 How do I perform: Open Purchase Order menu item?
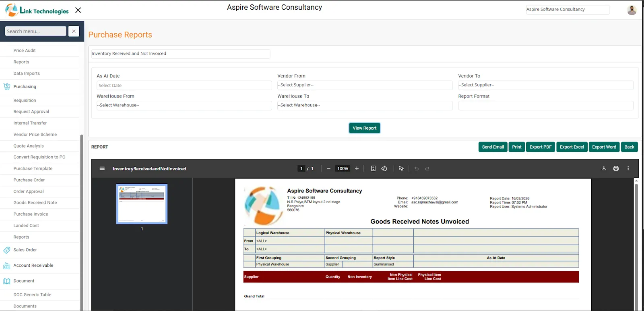[29, 180]
